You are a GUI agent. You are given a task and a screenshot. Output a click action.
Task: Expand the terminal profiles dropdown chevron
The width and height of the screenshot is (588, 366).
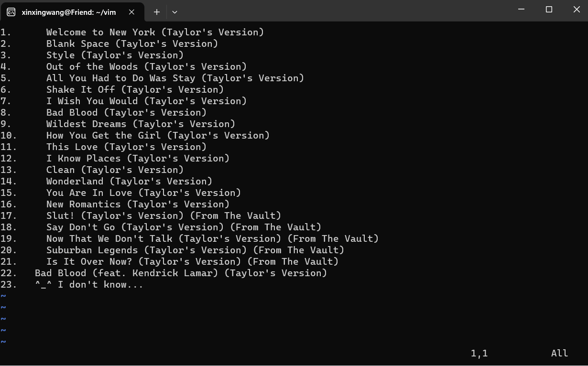[x=174, y=12]
